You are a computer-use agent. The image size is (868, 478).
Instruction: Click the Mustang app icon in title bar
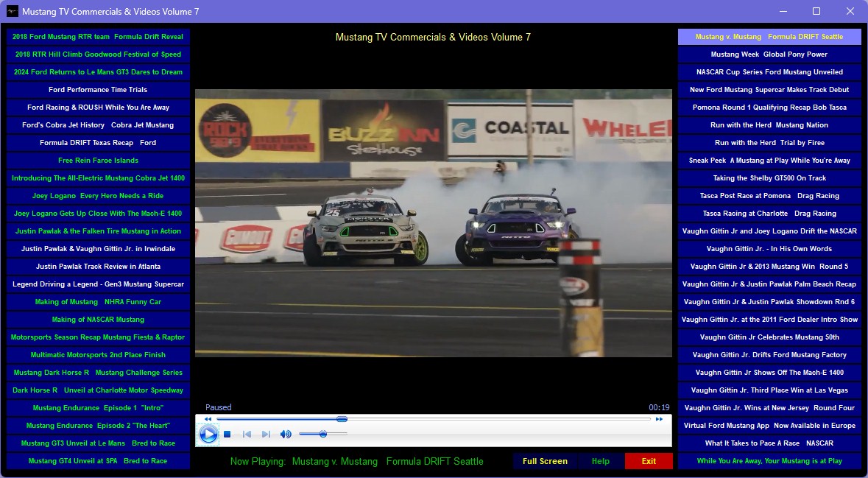pos(13,11)
